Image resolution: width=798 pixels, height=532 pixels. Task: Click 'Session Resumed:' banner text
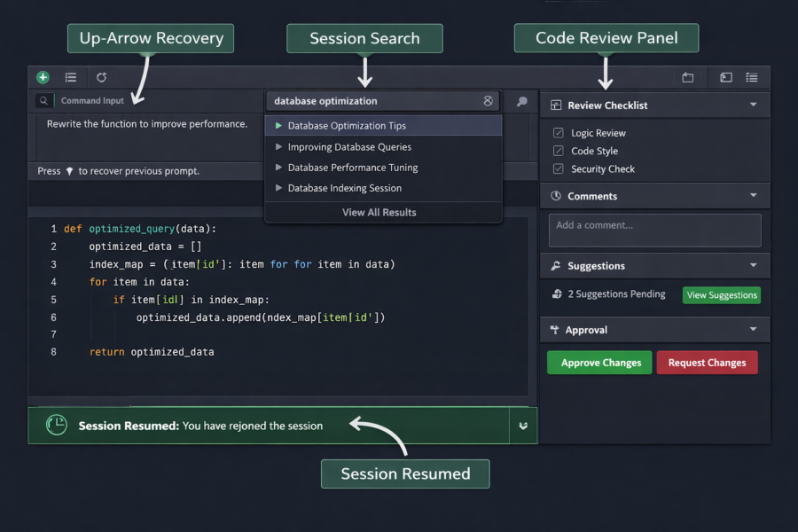[129, 426]
